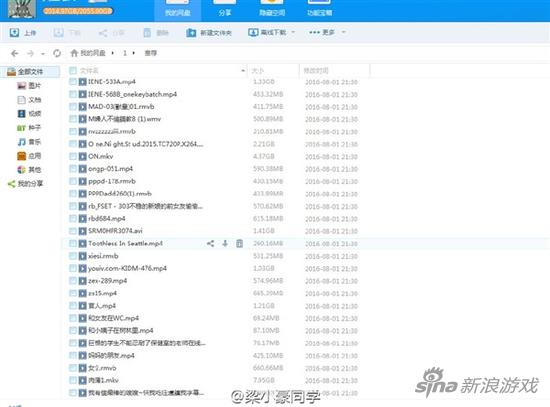Toggle sort arrow in 文件名 column
550x407 pixels.
tap(243, 71)
